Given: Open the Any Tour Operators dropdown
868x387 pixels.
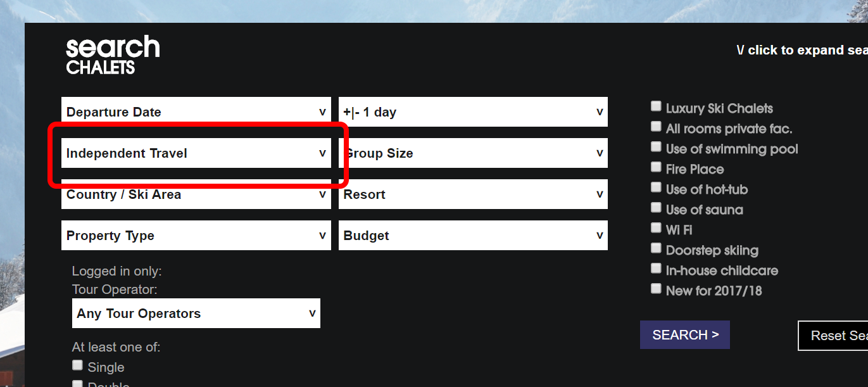Looking at the screenshot, I should pyautogui.click(x=196, y=314).
